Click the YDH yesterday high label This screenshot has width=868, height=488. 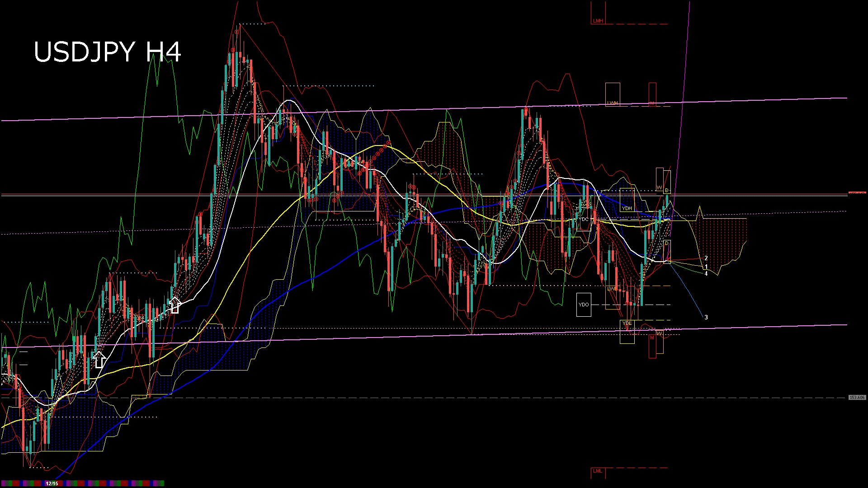(x=627, y=208)
